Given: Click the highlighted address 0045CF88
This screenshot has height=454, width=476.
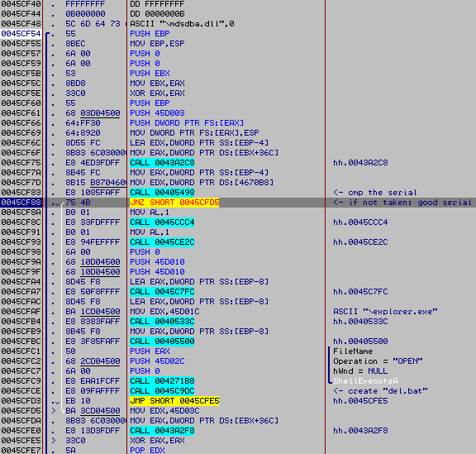Looking at the screenshot, I should (21, 203).
